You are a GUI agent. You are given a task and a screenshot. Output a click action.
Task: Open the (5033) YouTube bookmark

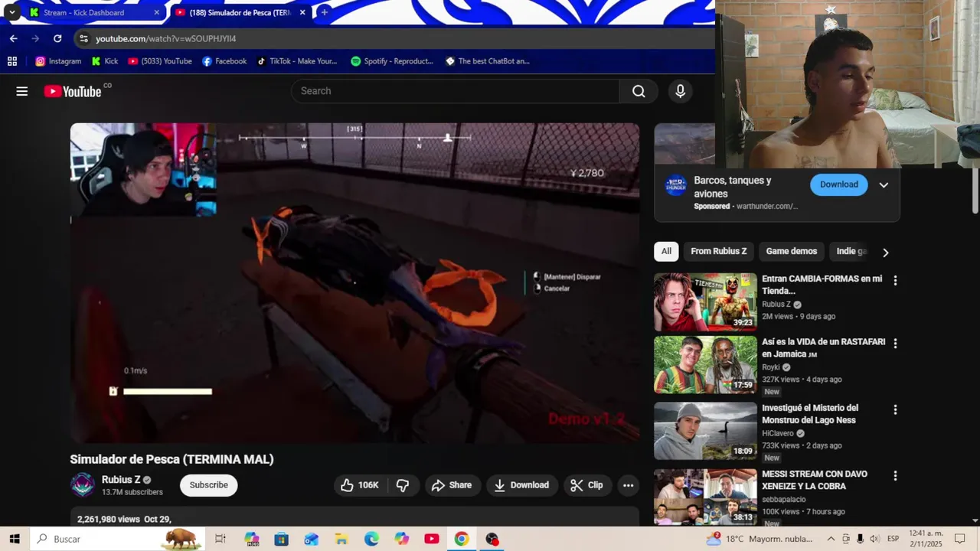click(160, 61)
